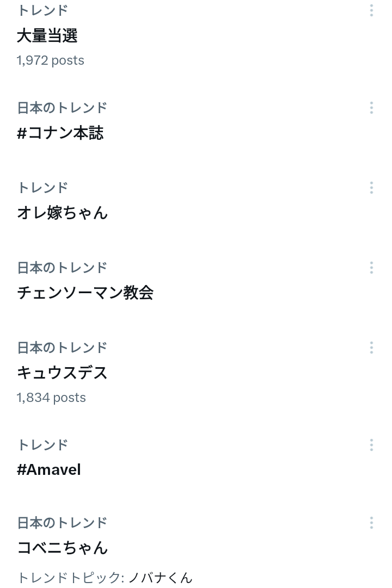The image size is (392, 588).
Task: Open the オレ嫁ちゃん trending topic
Action: (x=63, y=213)
